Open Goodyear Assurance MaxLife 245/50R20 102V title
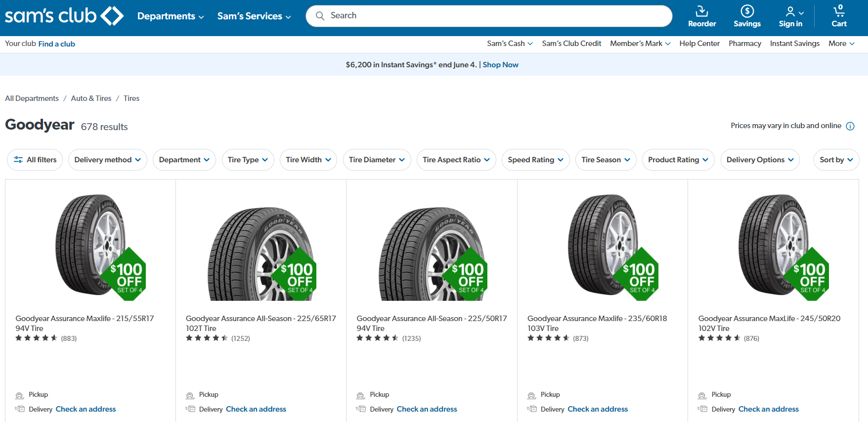 coord(770,324)
